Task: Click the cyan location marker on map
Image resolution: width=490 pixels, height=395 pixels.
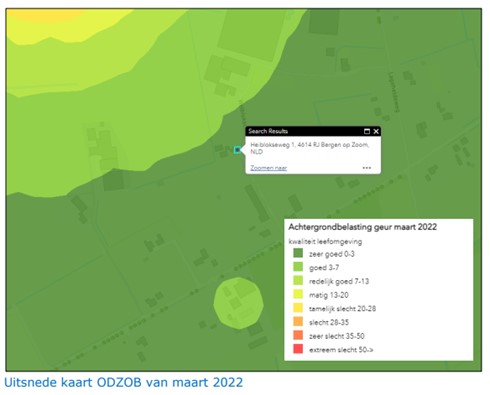Action: [237, 150]
